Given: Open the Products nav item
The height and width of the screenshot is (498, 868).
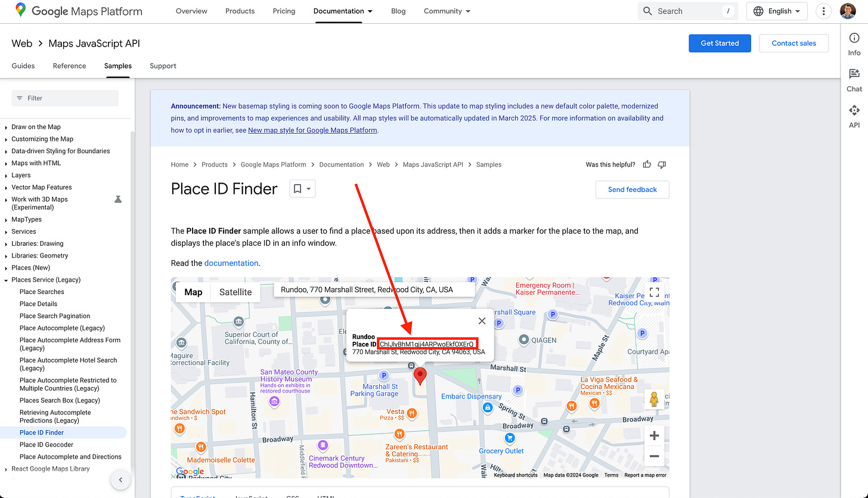Looking at the screenshot, I should click(240, 11).
